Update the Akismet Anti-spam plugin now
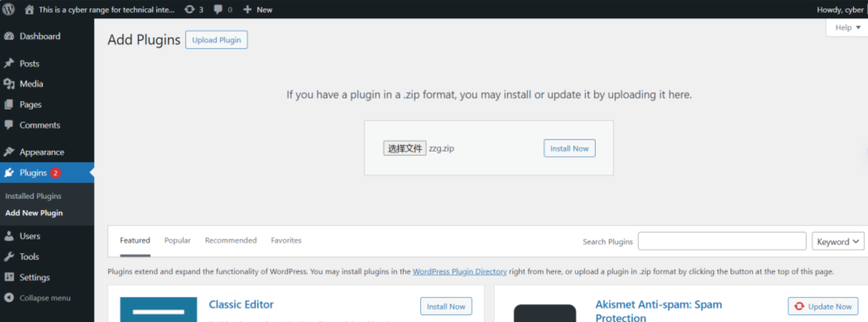868x322 pixels. point(823,307)
